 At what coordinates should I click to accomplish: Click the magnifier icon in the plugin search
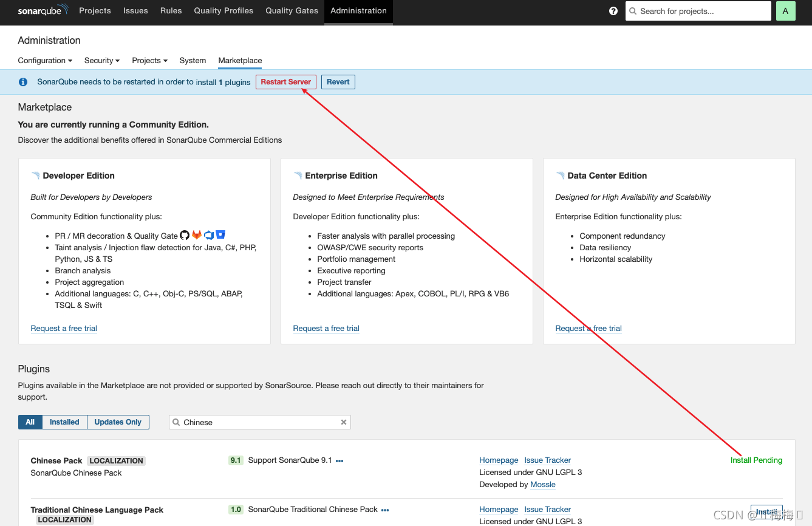pyautogui.click(x=176, y=422)
